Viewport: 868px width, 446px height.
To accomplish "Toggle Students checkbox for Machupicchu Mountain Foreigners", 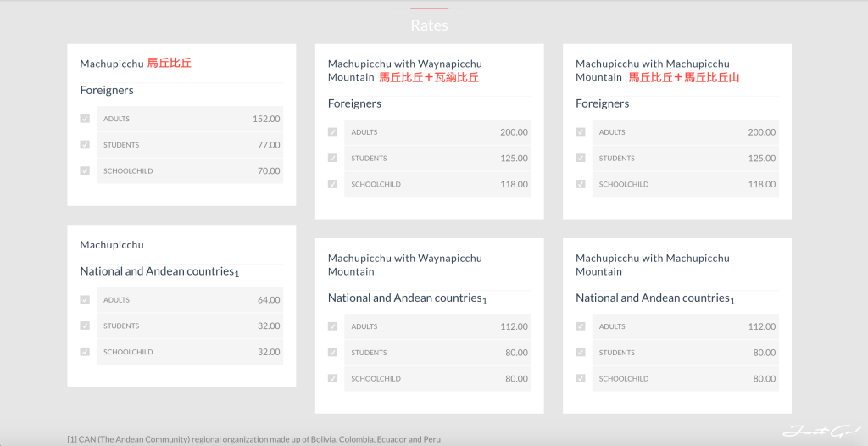I will click(x=580, y=158).
